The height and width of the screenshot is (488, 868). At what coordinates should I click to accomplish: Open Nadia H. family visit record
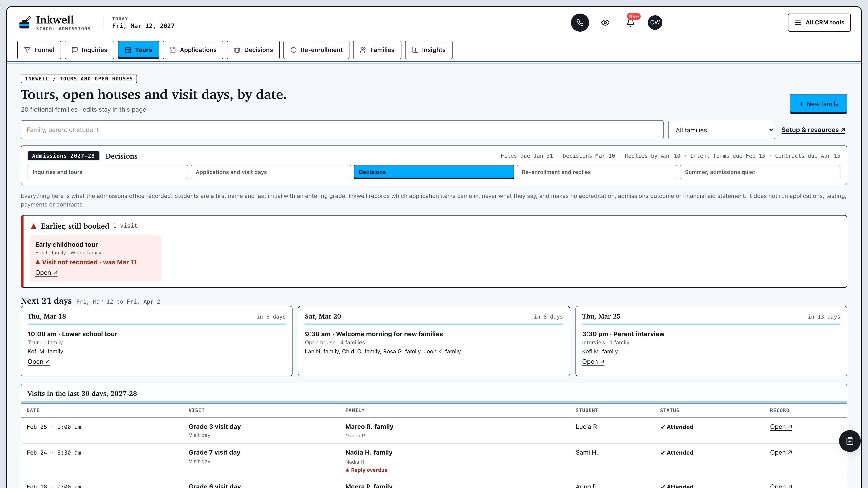point(781,453)
